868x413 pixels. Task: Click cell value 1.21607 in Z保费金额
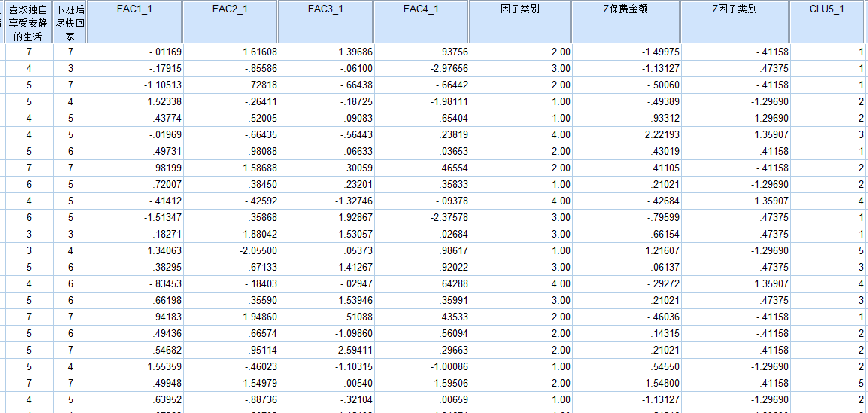point(626,251)
